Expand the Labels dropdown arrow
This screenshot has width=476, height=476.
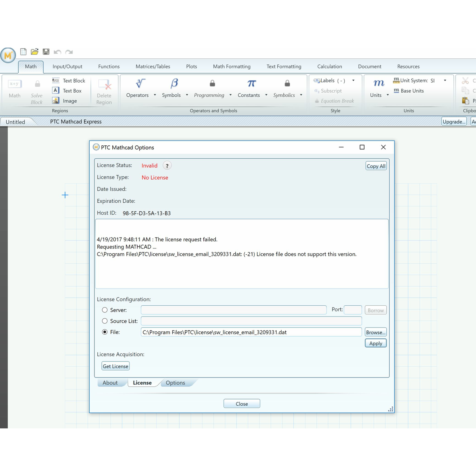353,80
